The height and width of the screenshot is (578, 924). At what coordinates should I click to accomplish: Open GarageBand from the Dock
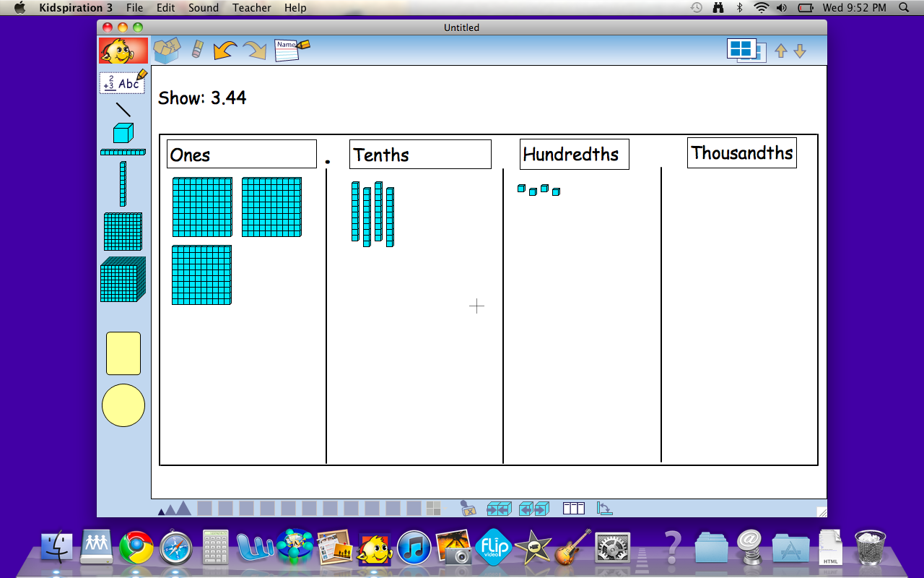pyautogui.click(x=573, y=547)
